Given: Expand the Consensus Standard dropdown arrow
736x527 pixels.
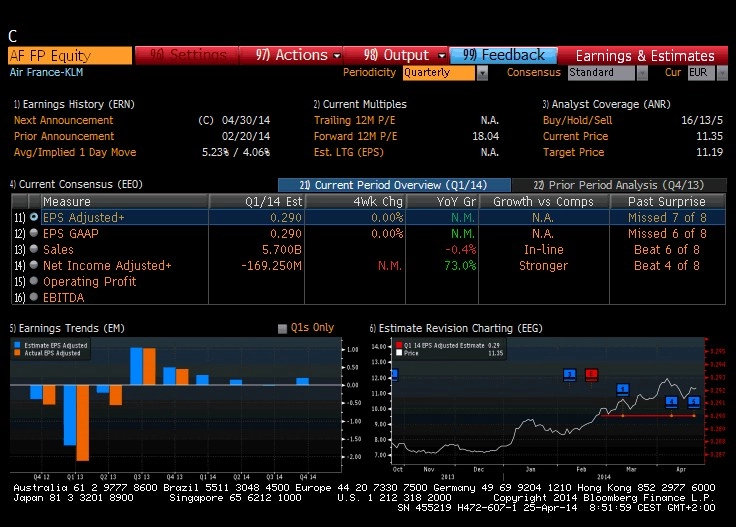Looking at the screenshot, I should (642, 73).
